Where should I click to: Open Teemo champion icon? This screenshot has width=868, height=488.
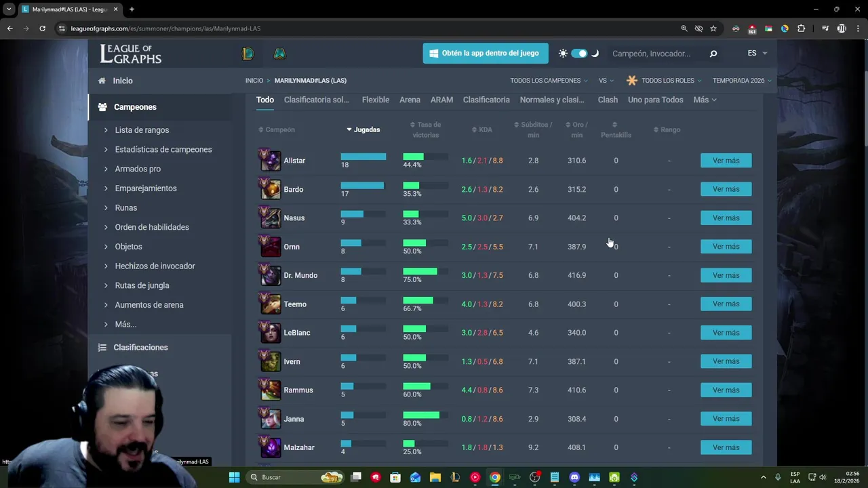pyautogui.click(x=270, y=304)
